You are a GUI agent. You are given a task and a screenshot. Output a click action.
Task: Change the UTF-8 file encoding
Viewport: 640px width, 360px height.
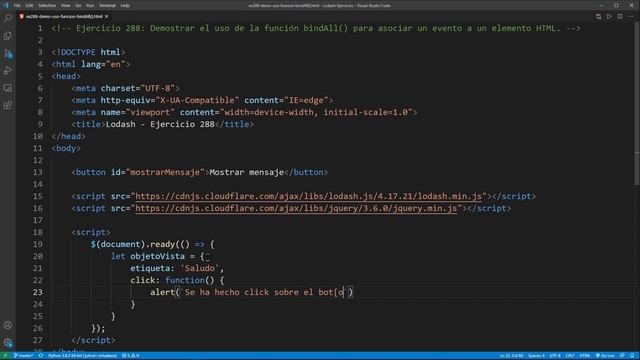point(555,356)
